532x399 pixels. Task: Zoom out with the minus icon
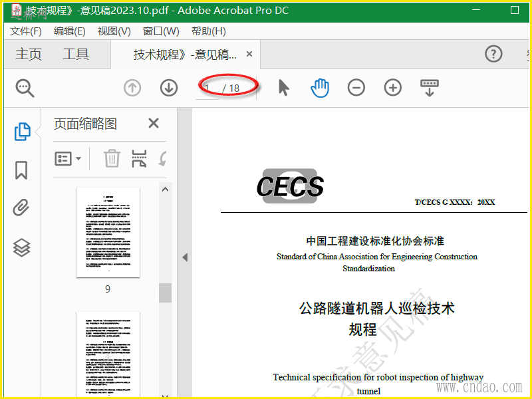[x=356, y=88]
